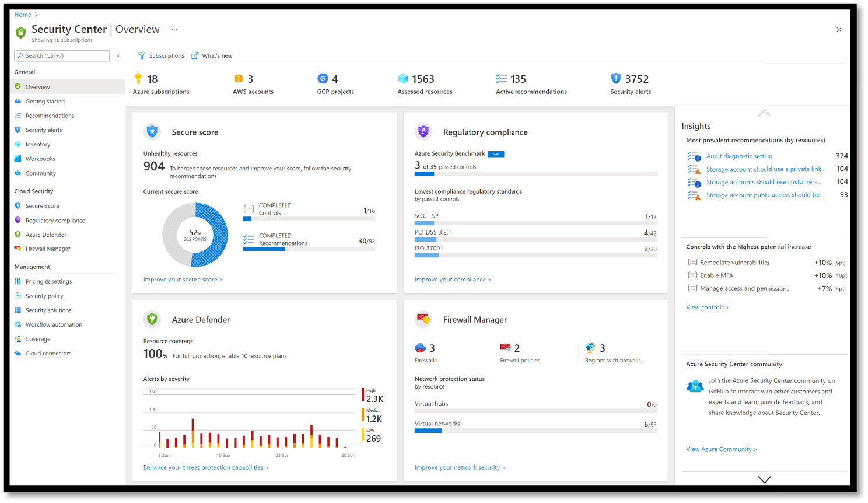Screen dimensions: 868x503
Task: Click the Search (Ctrl+/) input field
Action: coord(62,56)
